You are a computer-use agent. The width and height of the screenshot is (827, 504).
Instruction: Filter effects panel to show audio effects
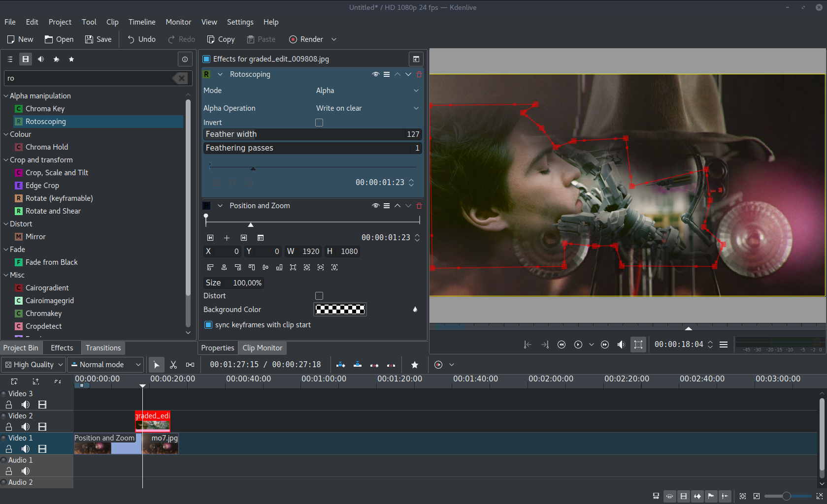(40, 59)
